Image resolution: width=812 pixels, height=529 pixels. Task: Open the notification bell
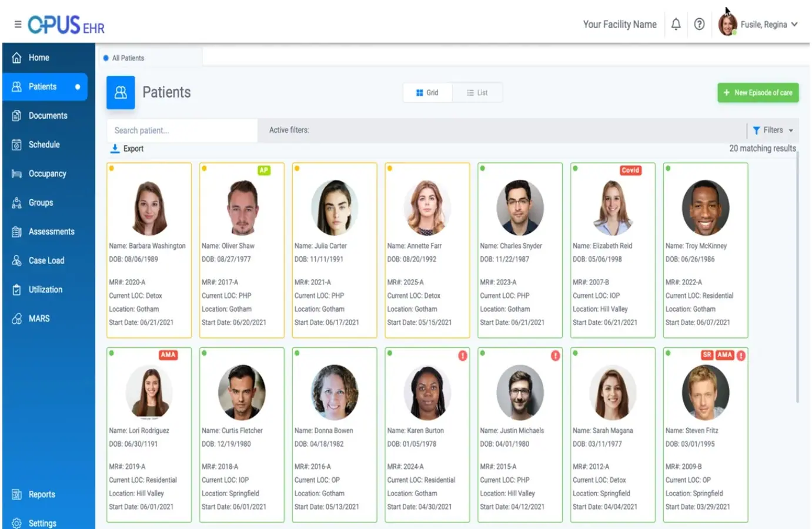[x=676, y=24]
